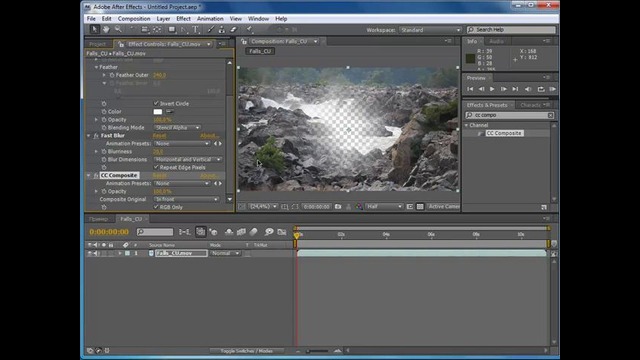Open the Effect menu
This screenshot has width=640, height=360.
point(183,19)
